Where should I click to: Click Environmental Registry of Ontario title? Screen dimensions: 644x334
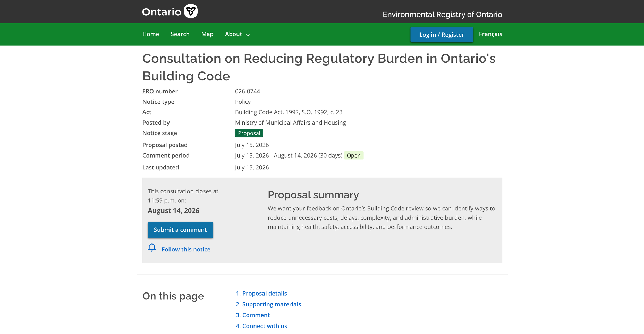442,14
